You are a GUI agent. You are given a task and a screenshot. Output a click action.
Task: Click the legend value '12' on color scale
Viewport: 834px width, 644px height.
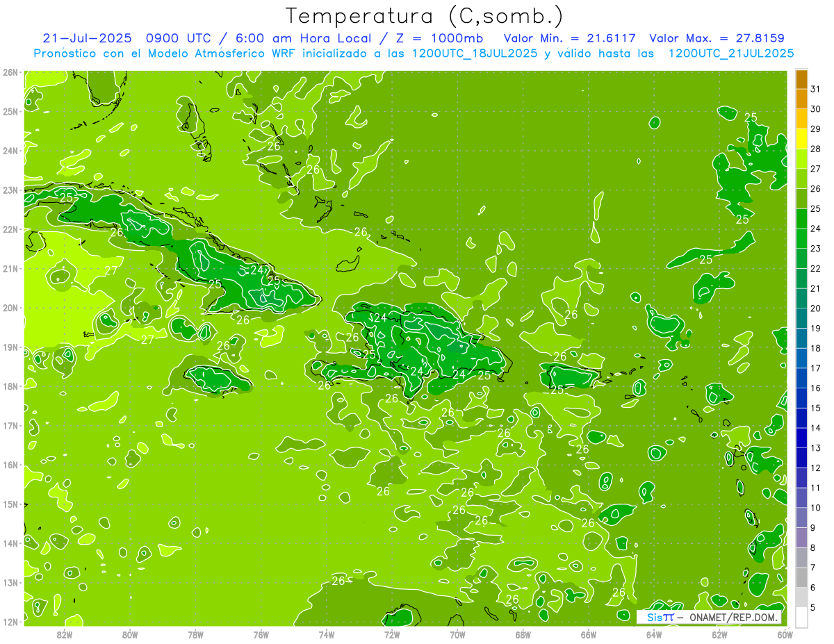[815, 468]
